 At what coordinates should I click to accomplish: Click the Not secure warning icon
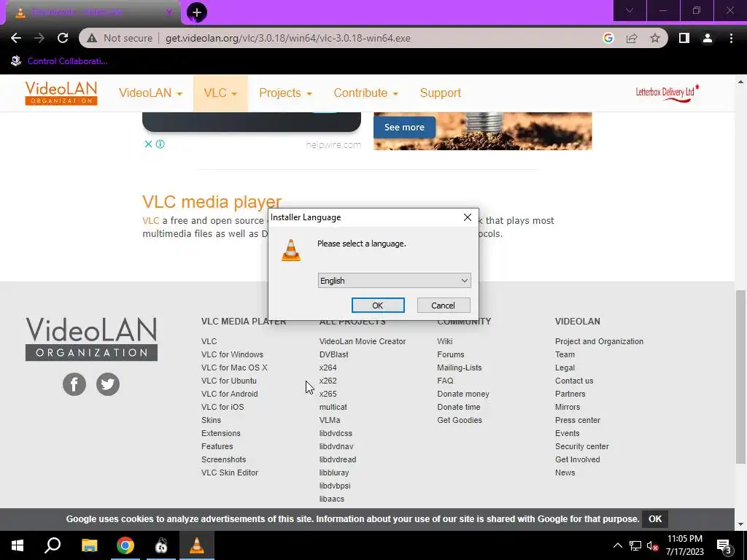coord(92,38)
